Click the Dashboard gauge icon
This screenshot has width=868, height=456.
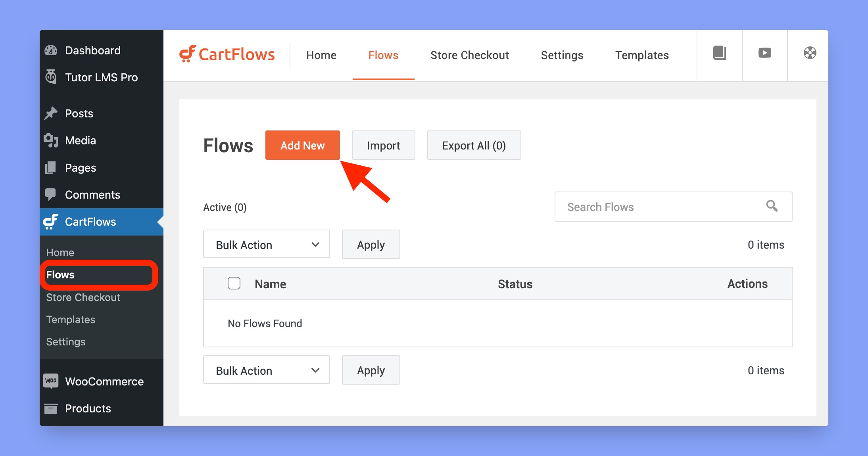51,50
